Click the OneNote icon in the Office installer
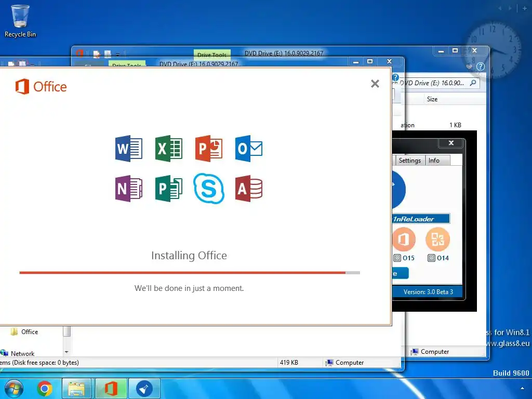Image resolution: width=532 pixels, height=399 pixels. [129, 188]
